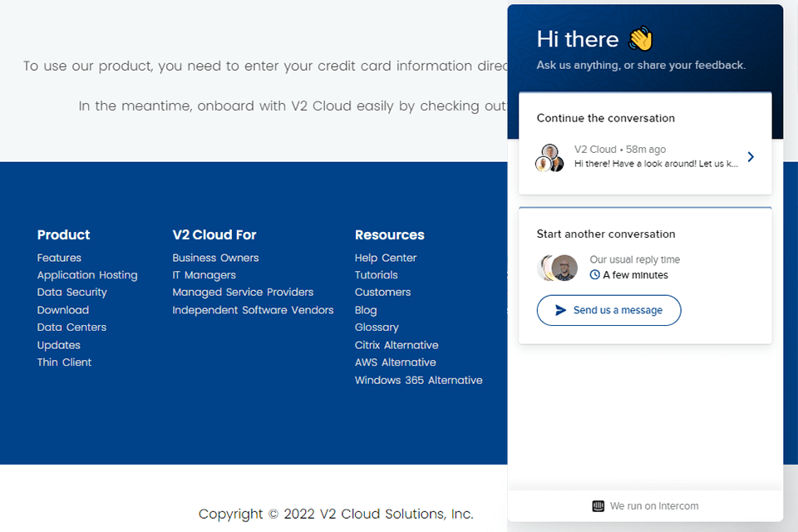This screenshot has width=798, height=532.
Task: Open the Thin Client link
Action: tap(64, 362)
